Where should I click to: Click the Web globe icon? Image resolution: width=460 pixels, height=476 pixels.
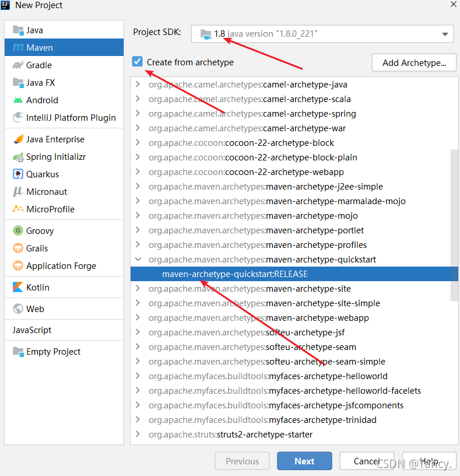click(x=18, y=309)
